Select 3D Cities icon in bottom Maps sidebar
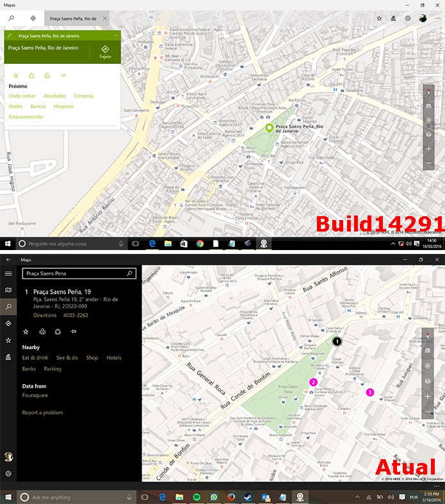The image size is (445, 504). coord(8,357)
